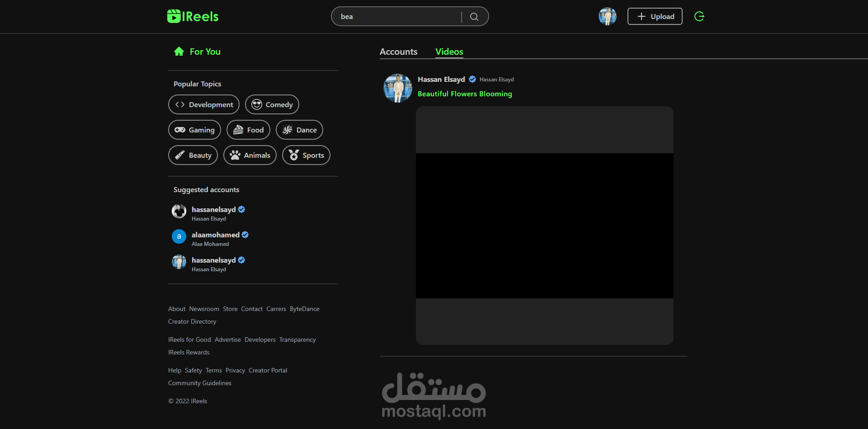Select the Comedy topic
Image resolution: width=868 pixels, height=429 pixels.
point(272,104)
